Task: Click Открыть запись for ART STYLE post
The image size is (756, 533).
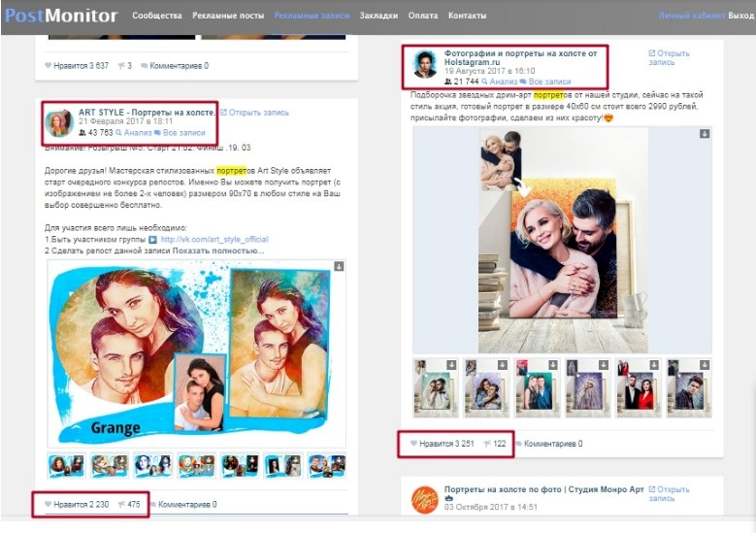Action: pos(254,113)
